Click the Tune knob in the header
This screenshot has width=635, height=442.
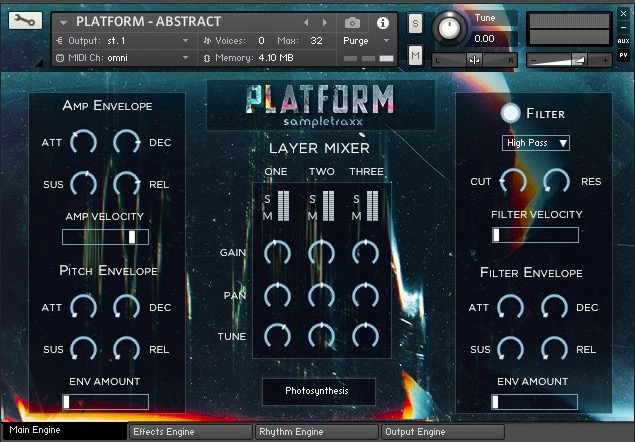tap(449, 28)
